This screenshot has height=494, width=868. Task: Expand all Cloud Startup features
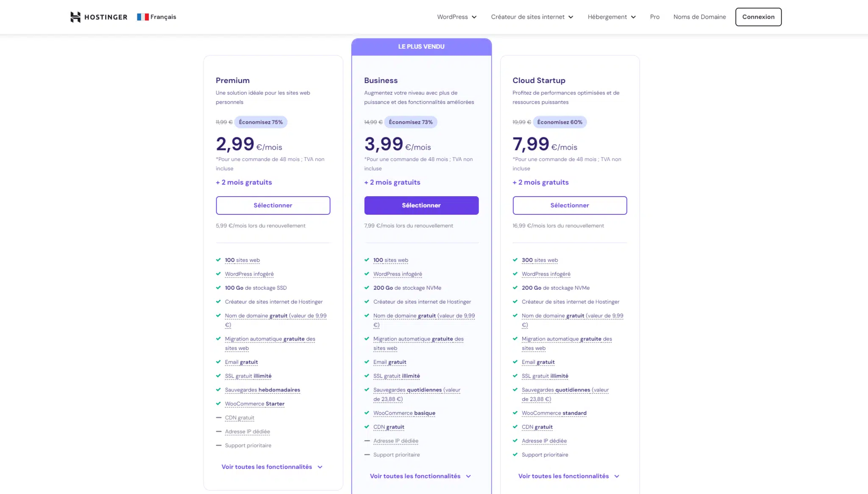tap(569, 476)
